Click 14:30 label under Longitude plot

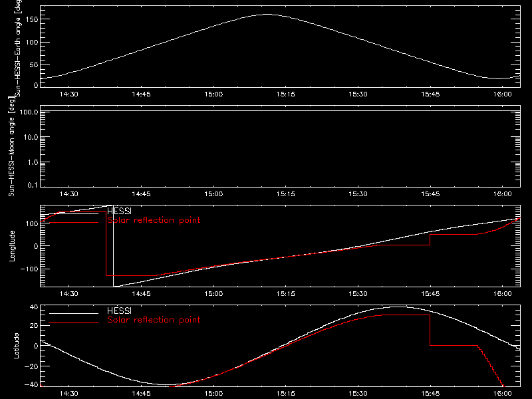pyautogui.click(x=69, y=294)
